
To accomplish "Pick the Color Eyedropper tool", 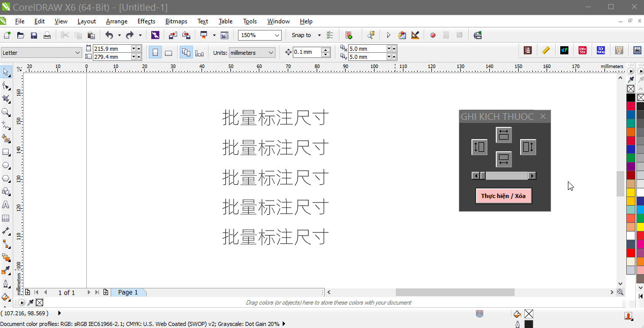I will (6, 271).
